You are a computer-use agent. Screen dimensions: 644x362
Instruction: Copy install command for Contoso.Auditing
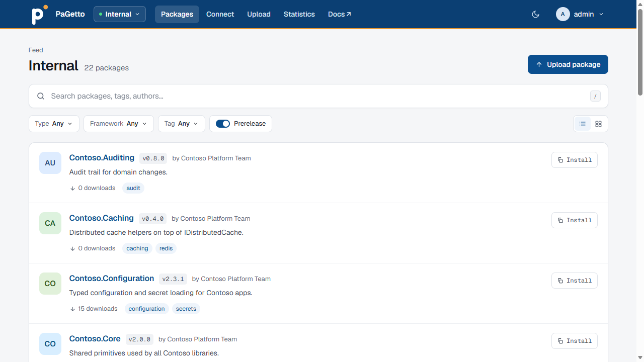pos(575,160)
